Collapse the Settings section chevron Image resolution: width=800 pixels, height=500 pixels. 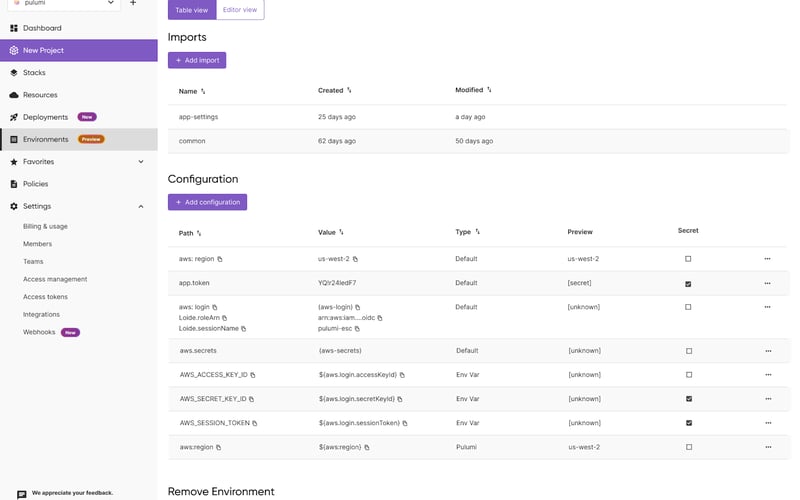tap(141, 206)
